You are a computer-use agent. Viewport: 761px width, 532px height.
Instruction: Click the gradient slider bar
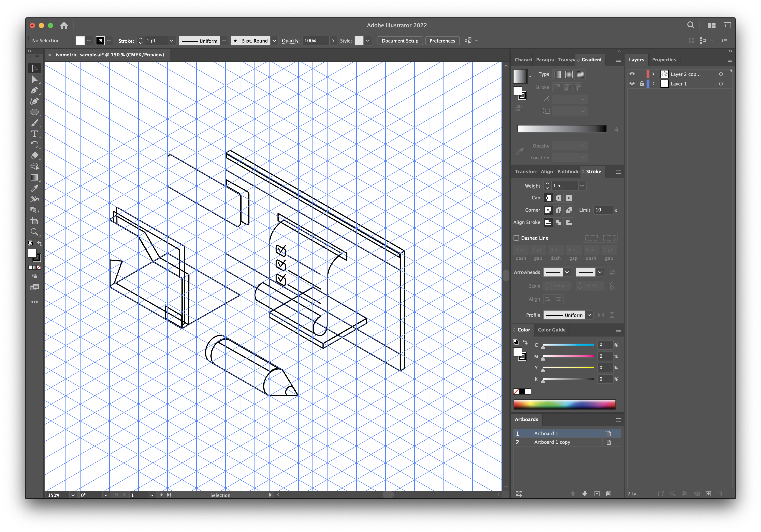pos(562,129)
